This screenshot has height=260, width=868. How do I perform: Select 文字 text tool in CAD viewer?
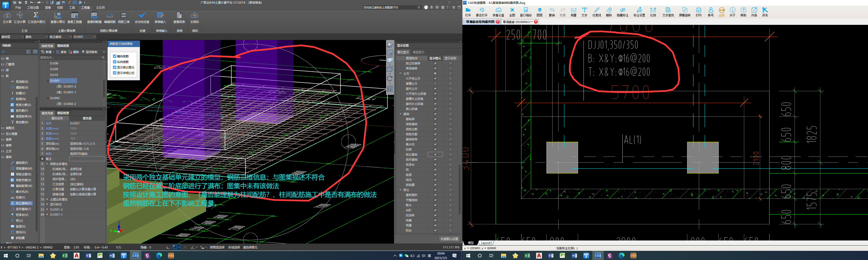[x=584, y=12]
